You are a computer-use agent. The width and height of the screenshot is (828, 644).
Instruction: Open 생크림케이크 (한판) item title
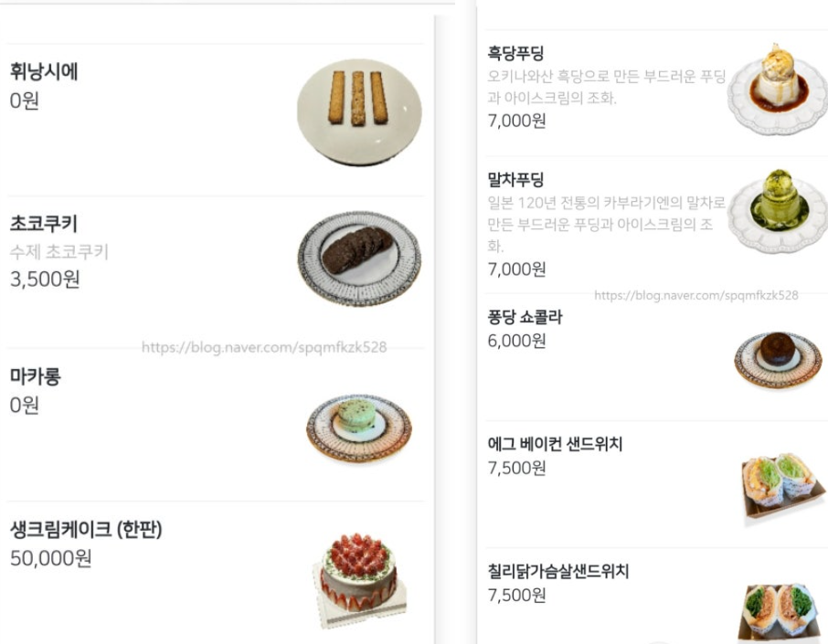pyautogui.click(x=86, y=528)
